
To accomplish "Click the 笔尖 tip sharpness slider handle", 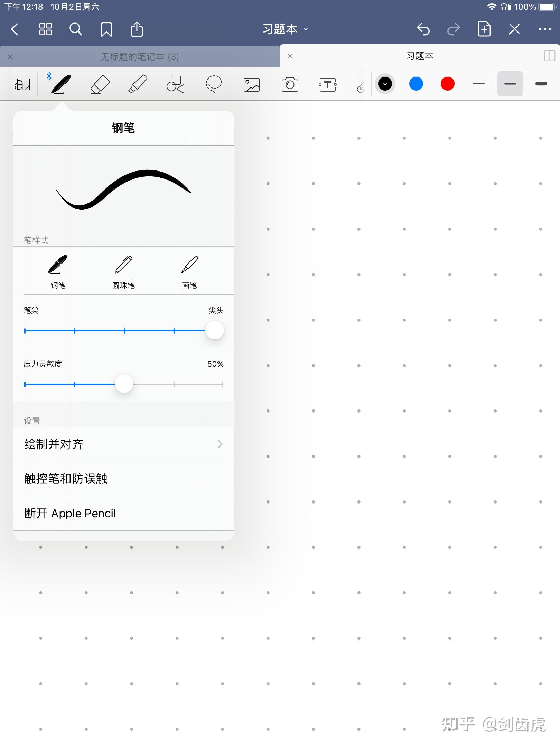I will point(214,330).
